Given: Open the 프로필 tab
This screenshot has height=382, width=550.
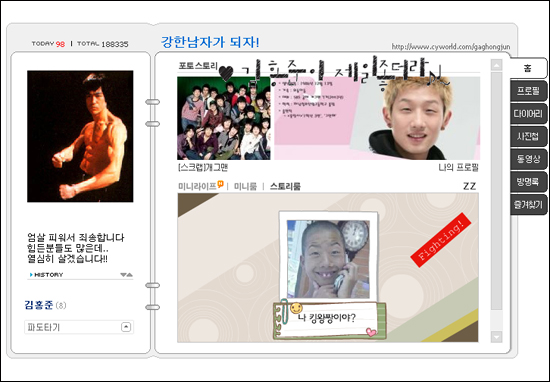Looking at the screenshot, I should pyautogui.click(x=528, y=91).
